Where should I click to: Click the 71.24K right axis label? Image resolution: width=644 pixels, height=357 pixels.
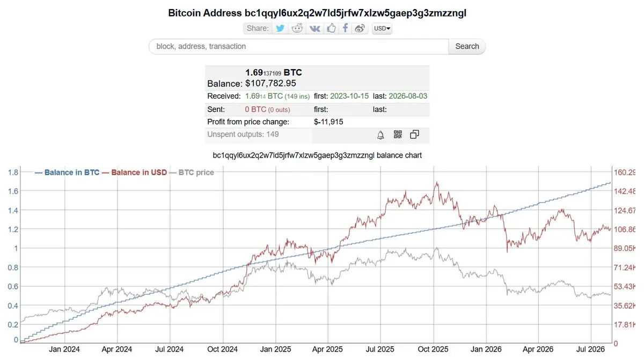625,267
